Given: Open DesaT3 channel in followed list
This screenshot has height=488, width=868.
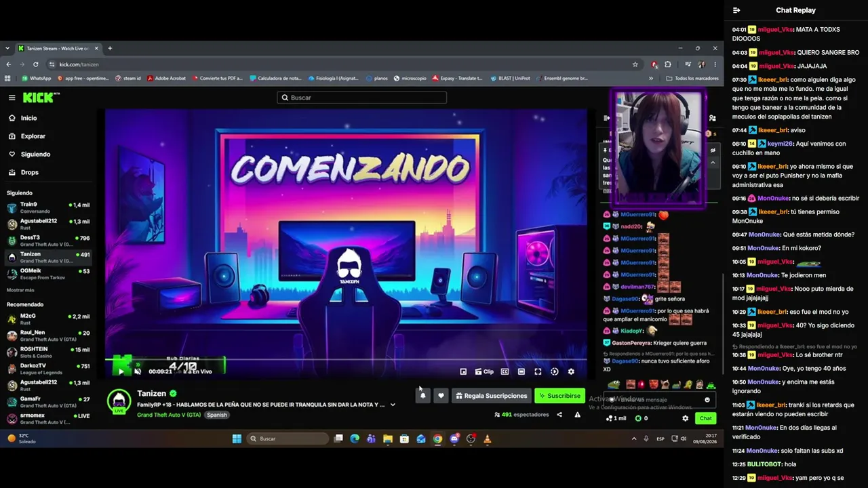Looking at the screenshot, I should click(48, 241).
